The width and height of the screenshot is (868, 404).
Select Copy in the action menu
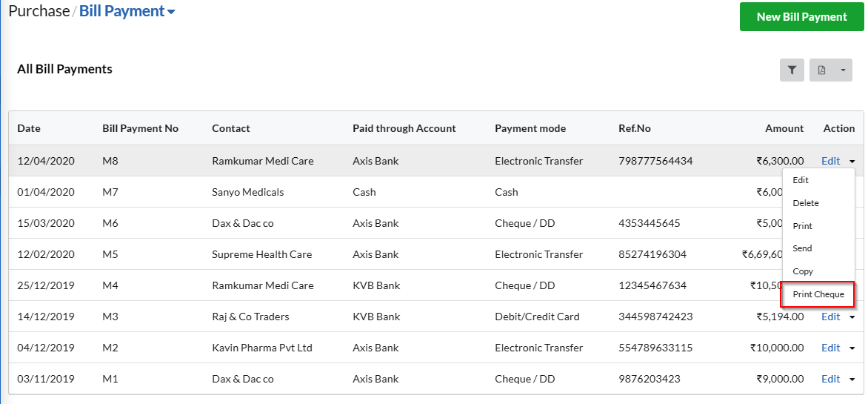coord(803,271)
